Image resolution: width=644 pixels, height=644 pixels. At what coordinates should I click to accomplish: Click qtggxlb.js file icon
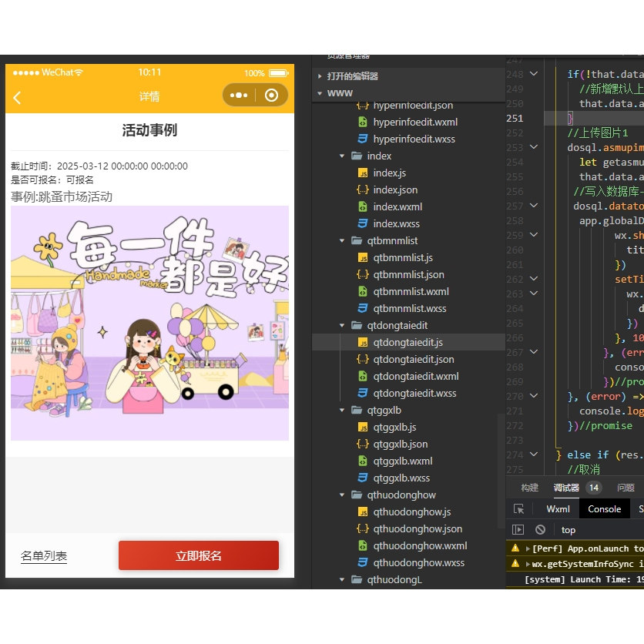363,427
